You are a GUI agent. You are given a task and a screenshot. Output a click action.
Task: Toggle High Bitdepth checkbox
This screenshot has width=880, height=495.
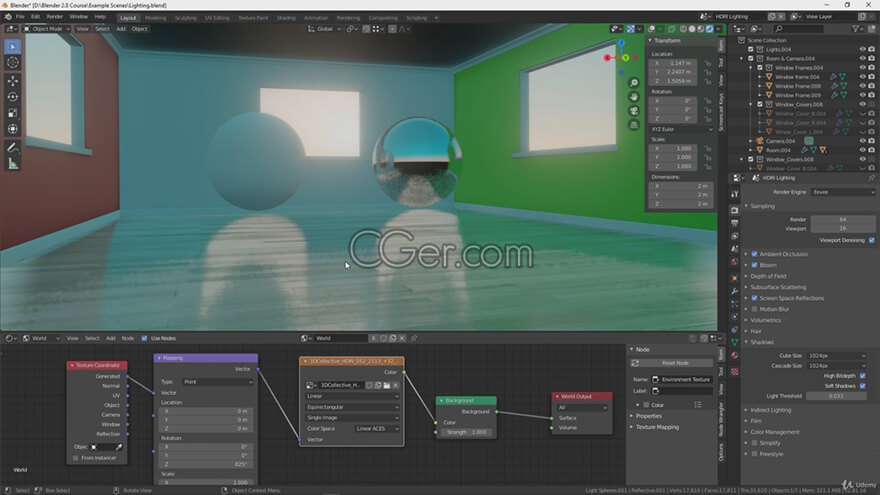click(863, 376)
